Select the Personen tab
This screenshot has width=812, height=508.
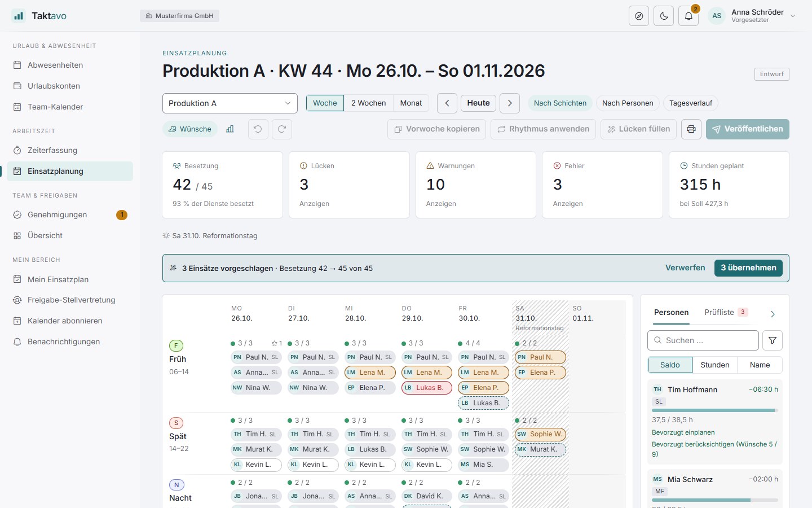click(671, 312)
